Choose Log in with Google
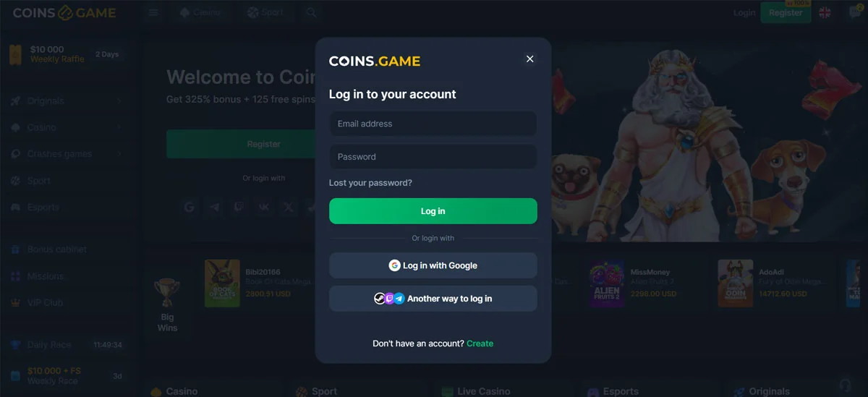The width and height of the screenshot is (868, 397). 433,265
